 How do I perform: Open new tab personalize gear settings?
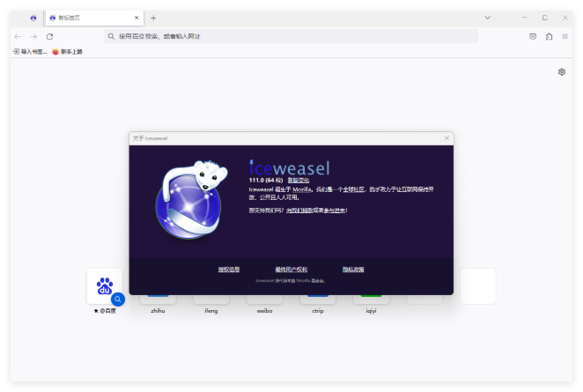tap(562, 71)
